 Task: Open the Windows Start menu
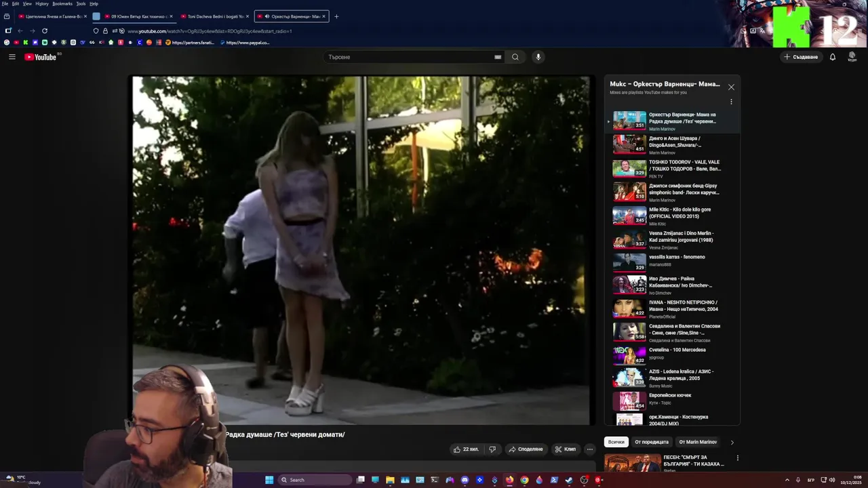tap(269, 480)
